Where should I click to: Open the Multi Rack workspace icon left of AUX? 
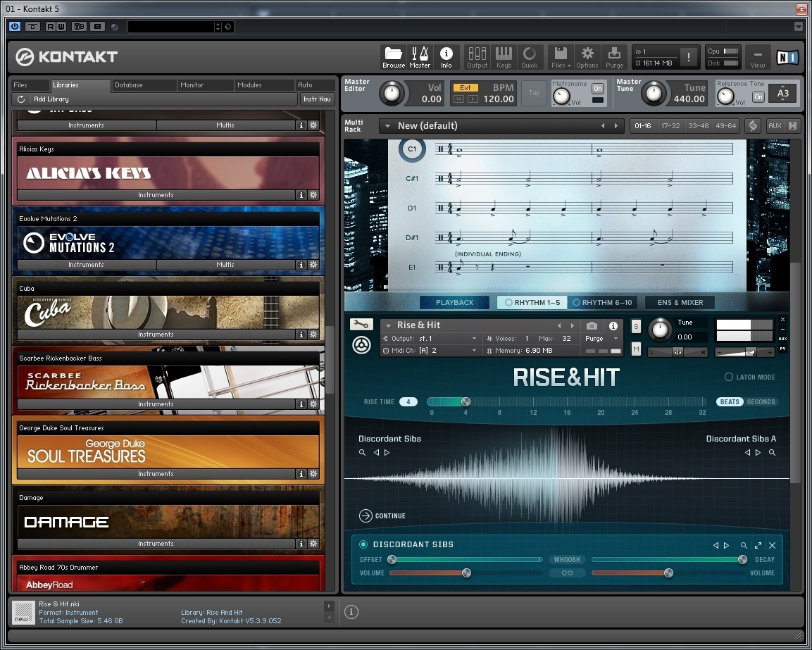pyautogui.click(x=753, y=126)
